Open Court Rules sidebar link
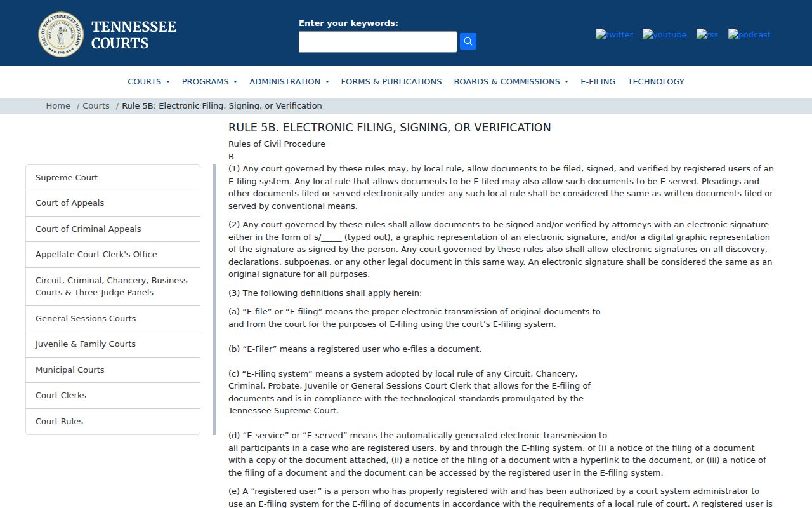This screenshot has height=508, width=812. coord(113,421)
